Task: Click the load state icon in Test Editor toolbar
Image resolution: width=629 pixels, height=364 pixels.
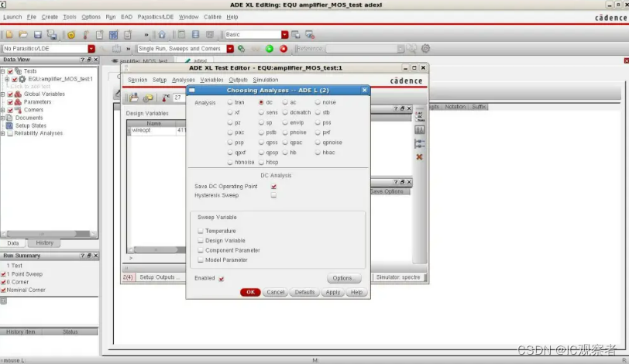Action: (x=134, y=98)
